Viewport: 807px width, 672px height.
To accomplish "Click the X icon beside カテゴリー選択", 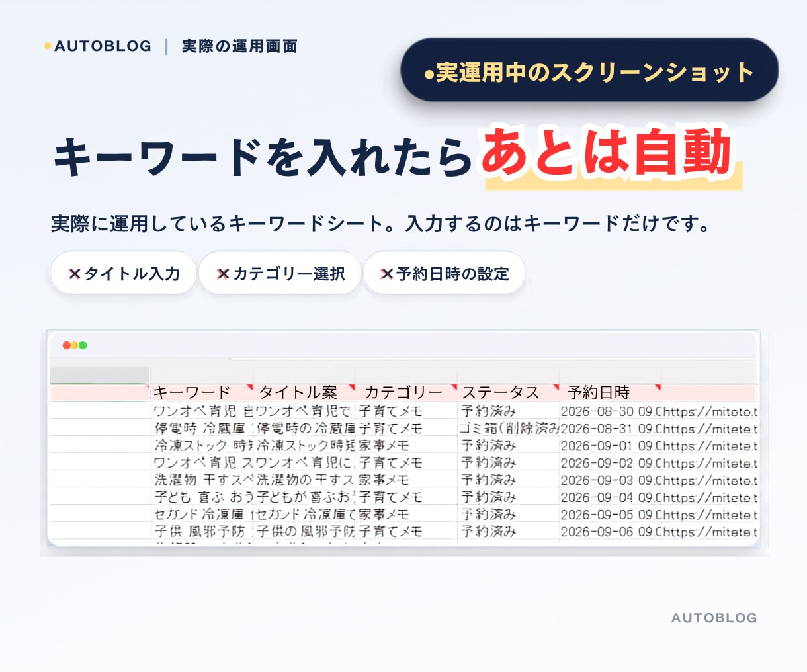I will point(223,274).
